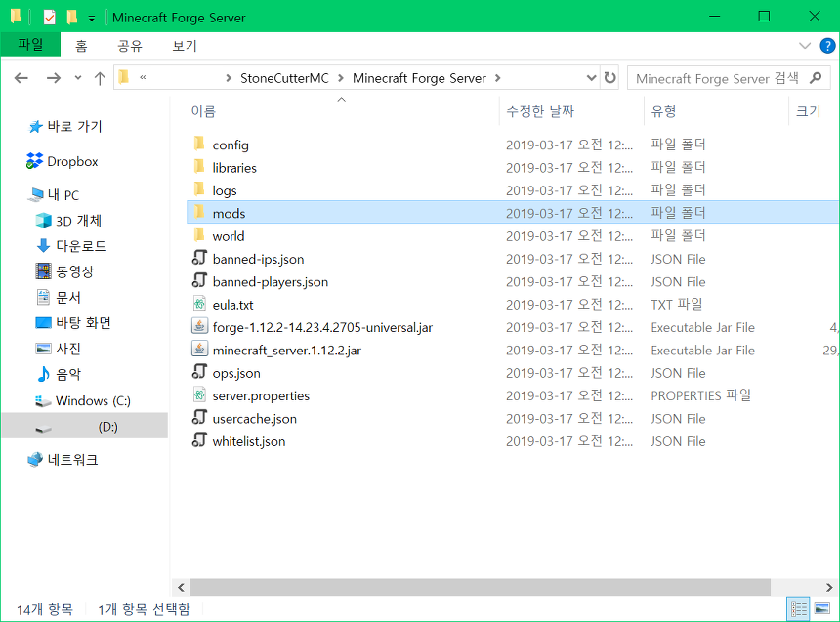Select the eula.txt file name

point(233,305)
